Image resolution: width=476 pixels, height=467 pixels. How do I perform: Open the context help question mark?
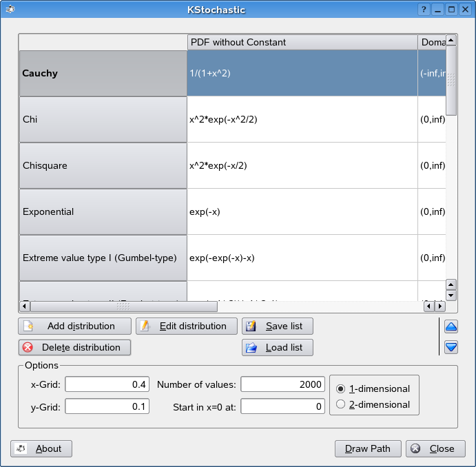(424, 10)
